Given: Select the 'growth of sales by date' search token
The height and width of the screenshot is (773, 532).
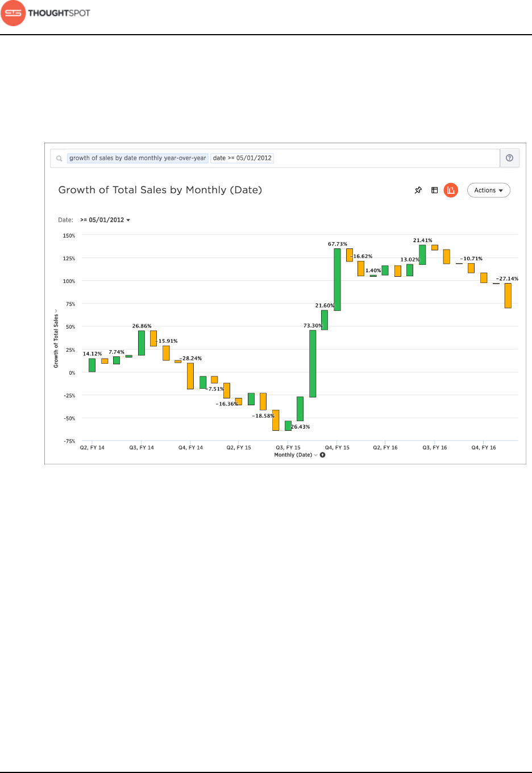Looking at the screenshot, I should (x=138, y=158).
